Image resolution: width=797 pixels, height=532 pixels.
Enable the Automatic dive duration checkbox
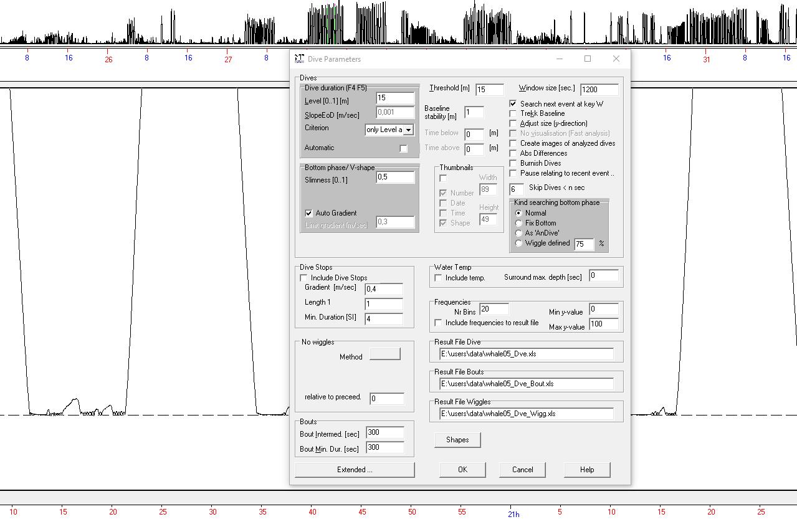[403, 148]
